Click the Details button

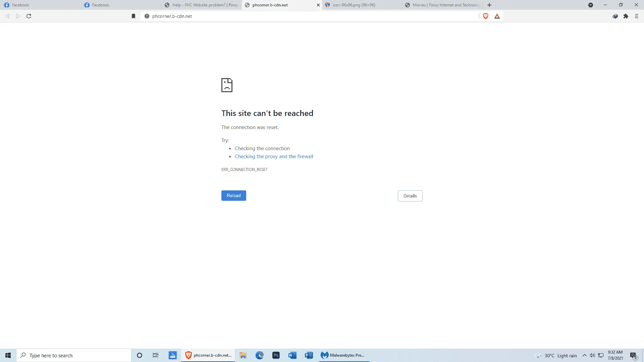pyautogui.click(x=410, y=196)
